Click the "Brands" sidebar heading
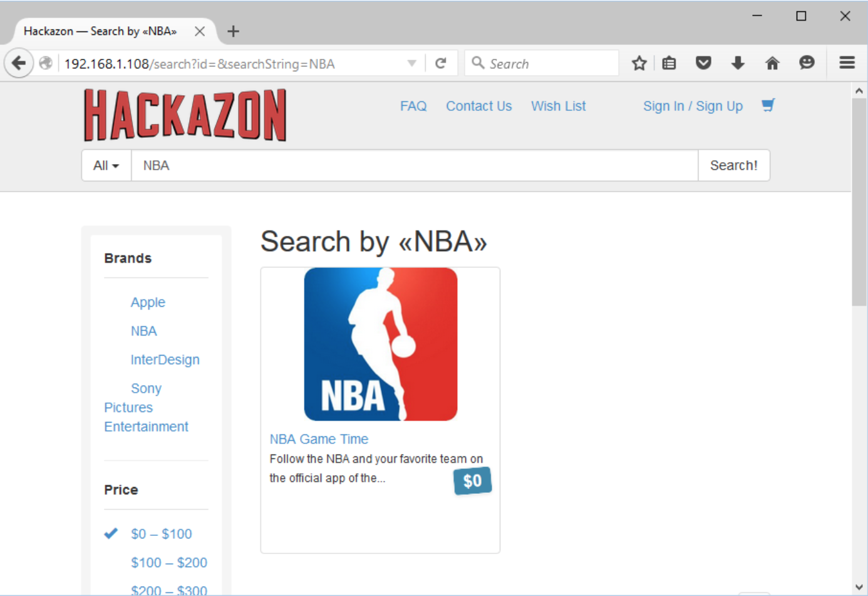 (x=128, y=259)
